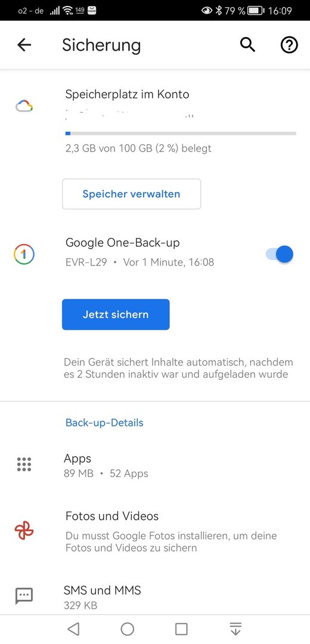Viewport: 310px width, 644px height.
Task: Open SMS und MMS entry
Action: tap(155, 597)
